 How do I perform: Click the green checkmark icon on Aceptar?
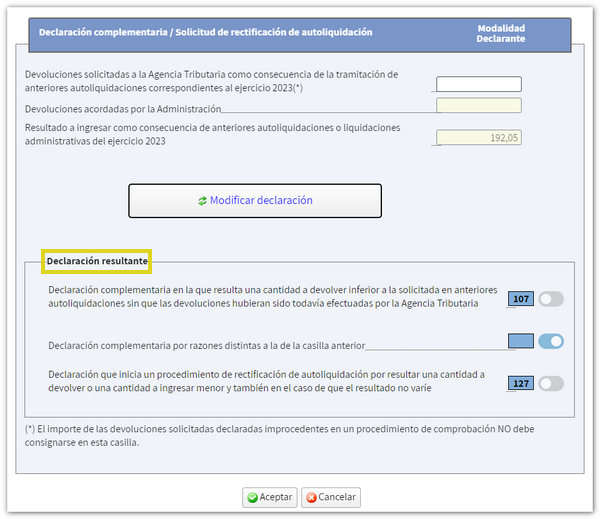coord(253,497)
